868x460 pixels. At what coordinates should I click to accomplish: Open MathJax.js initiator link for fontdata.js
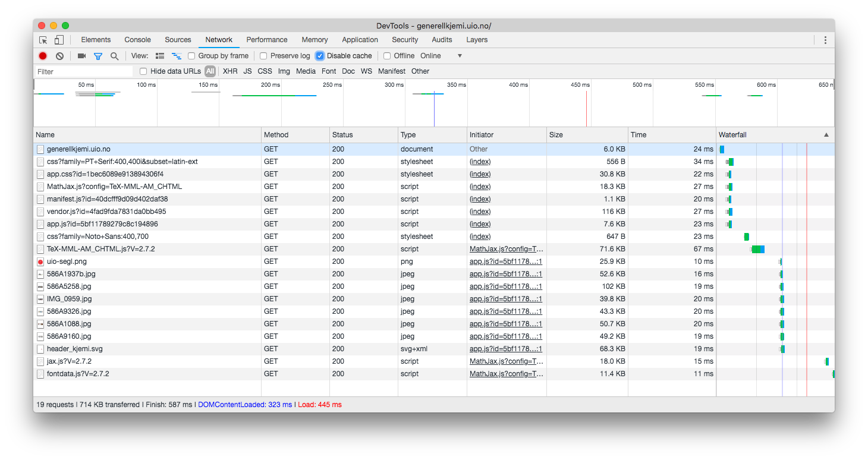point(507,374)
